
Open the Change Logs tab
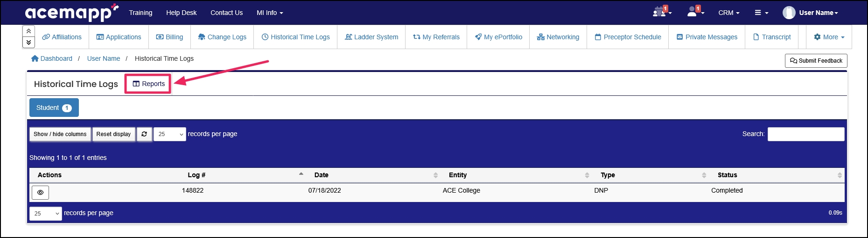[222, 37]
